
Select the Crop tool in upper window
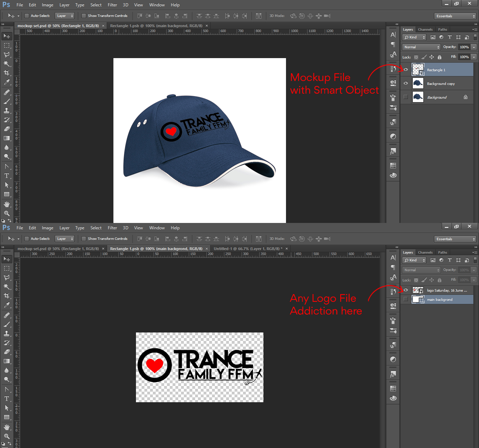(x=7, y=73)
